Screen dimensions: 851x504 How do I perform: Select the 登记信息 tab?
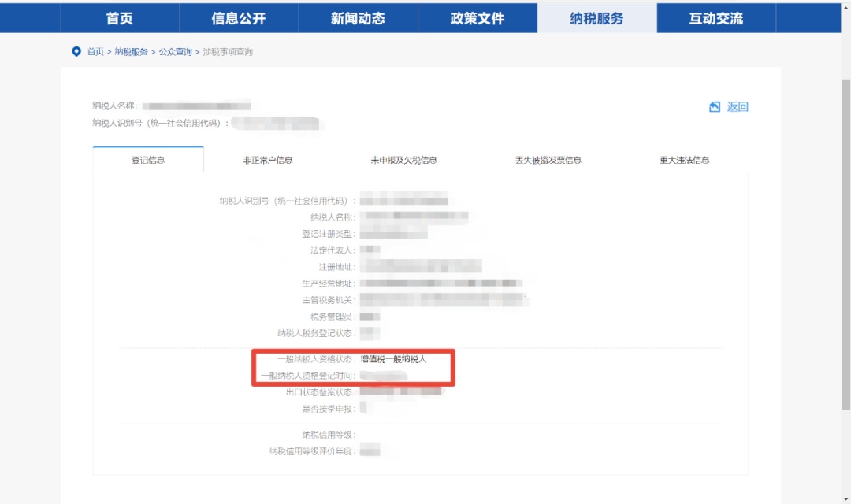point(148,158)
